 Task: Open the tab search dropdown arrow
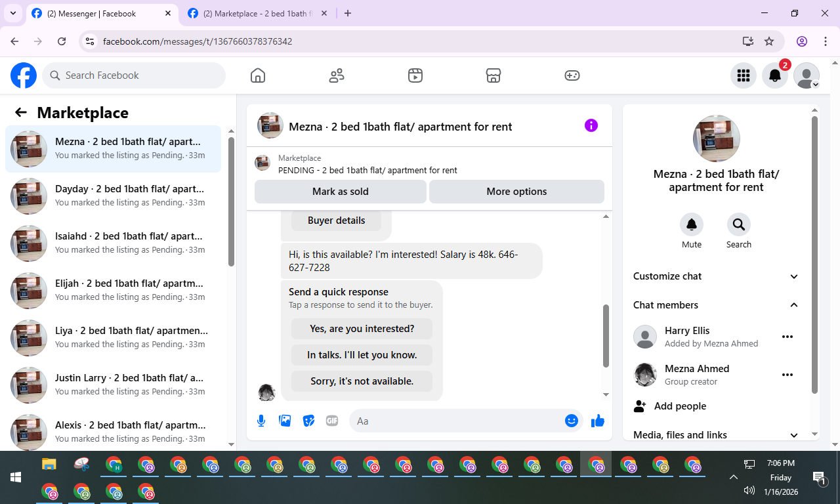[x=12, y=13]
